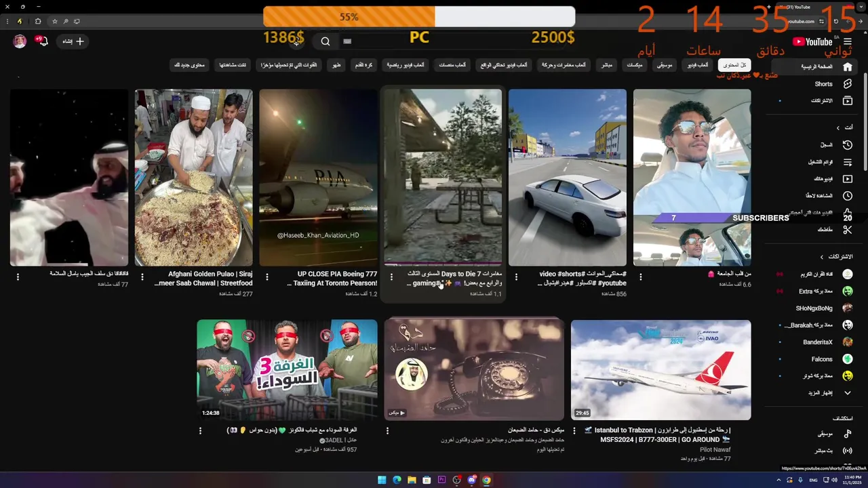Image resolution: width=868 pixels, height=488 pixels.
Task: Play the Turkish Airlines plane video thumbnail
Action: pyautogui.click(x=660, y=370)
